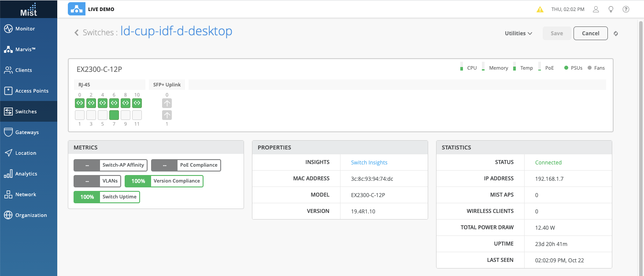The width and height of the screenshot is (644, 276).
Task: Navigate to Analytics section
Action: 26,174
